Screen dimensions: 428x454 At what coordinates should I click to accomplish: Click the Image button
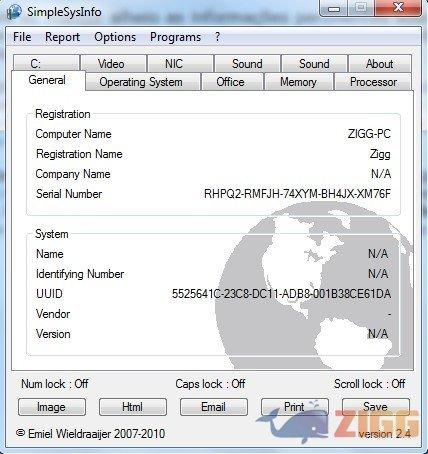click(52, 407)
